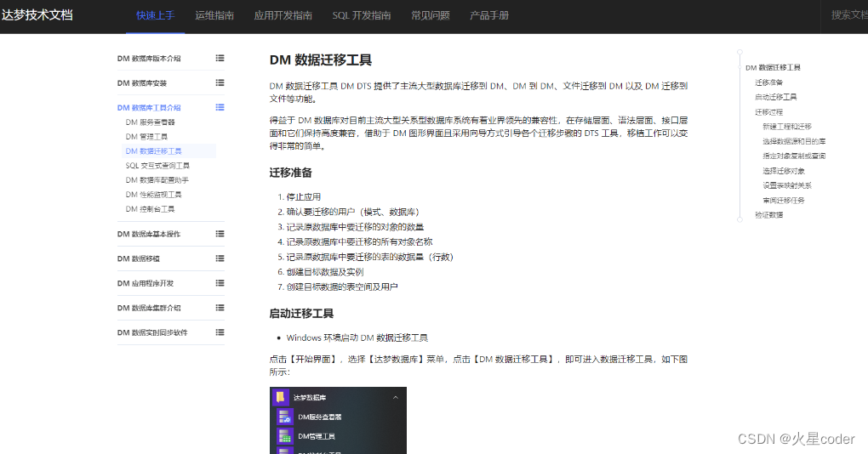
Task: Click the 迁移准备 section heading in the article
Action: point(291,173)
